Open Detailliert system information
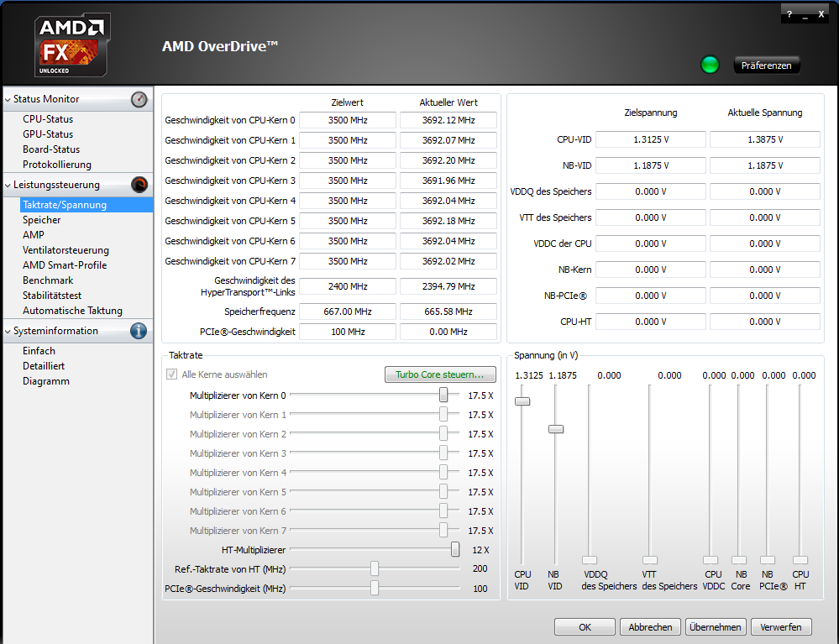Image resolution: width=839 pixels, height=644 pixels. (x=44, y=366)
